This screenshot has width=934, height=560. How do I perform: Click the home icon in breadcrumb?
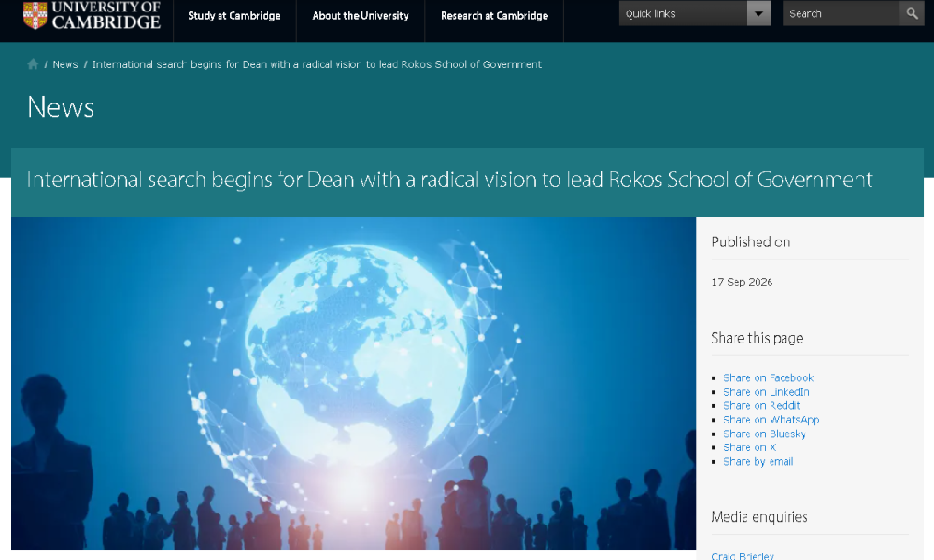(x=33, y=64)
